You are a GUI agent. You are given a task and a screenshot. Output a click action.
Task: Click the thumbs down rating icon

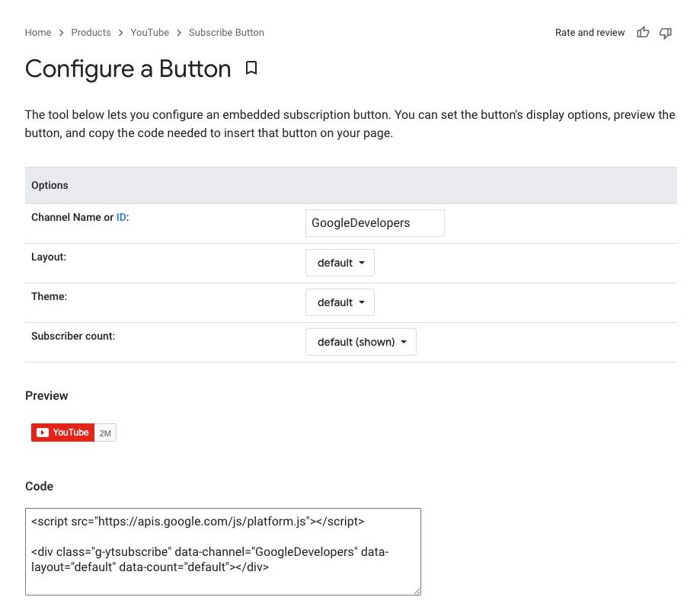[666, 33]
